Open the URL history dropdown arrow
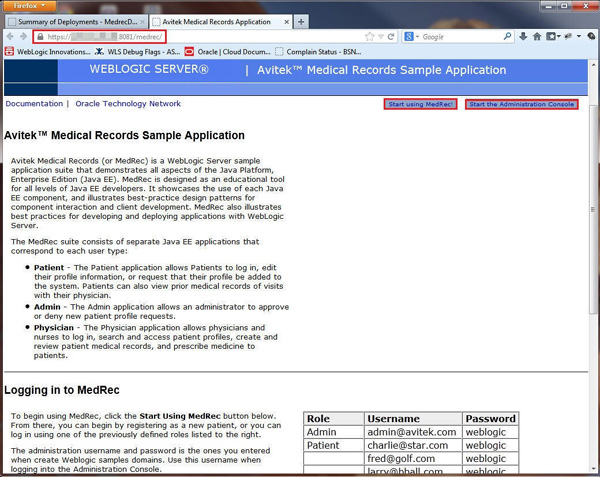 pyautogui.click(x=381, y=37)
